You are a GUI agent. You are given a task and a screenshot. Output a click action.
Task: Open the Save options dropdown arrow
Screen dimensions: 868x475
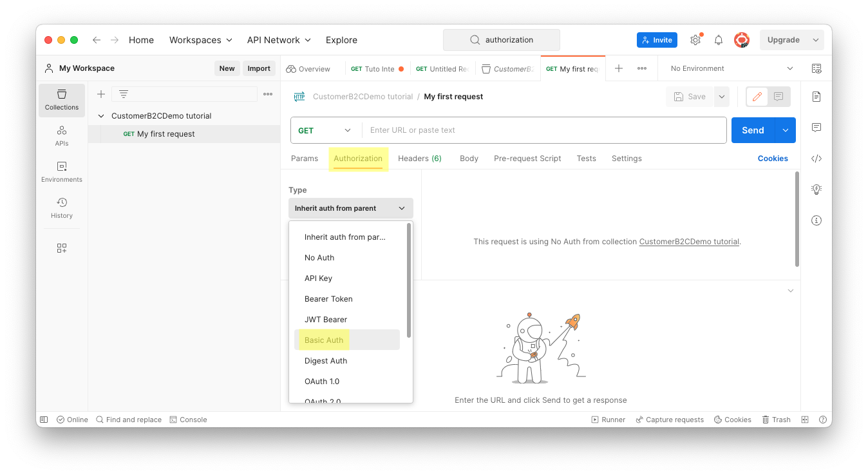722,97
